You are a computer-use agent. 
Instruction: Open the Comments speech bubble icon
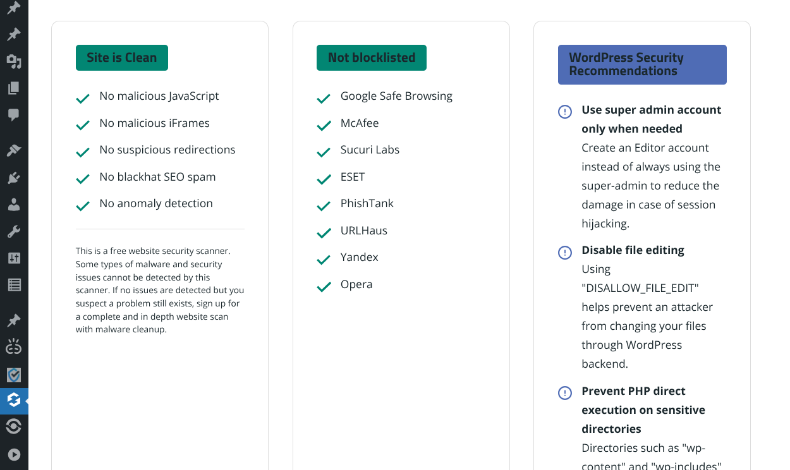(x=14, y=115)
